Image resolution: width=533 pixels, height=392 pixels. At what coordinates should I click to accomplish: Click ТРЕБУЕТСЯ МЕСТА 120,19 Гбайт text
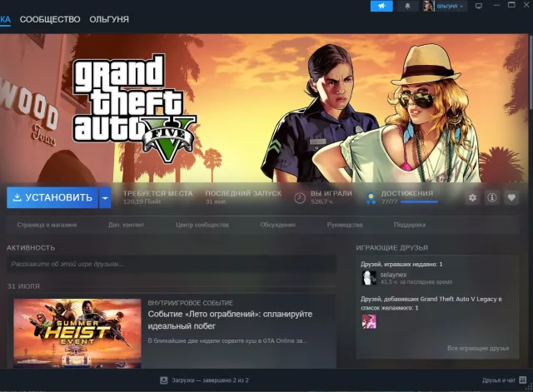tap(157, 197)
